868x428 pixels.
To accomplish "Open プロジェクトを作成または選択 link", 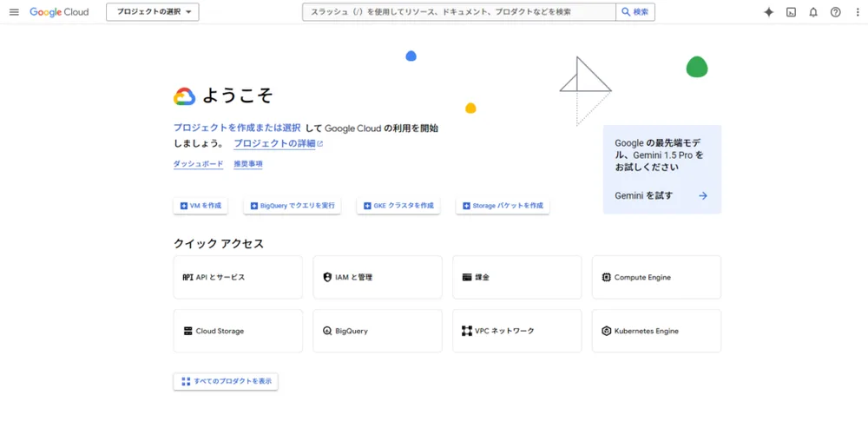I will (x=237, y=128).
